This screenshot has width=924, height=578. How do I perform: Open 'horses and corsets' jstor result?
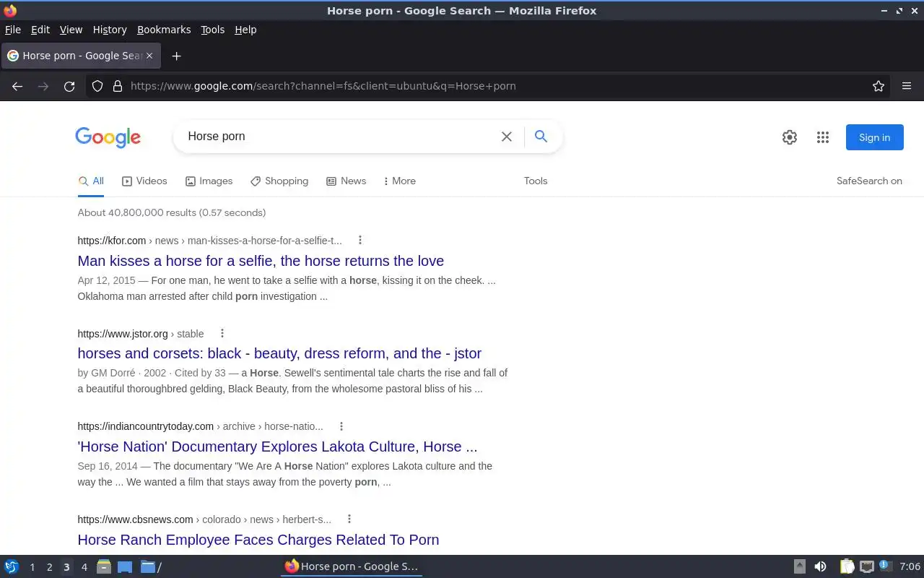(279, 353)
